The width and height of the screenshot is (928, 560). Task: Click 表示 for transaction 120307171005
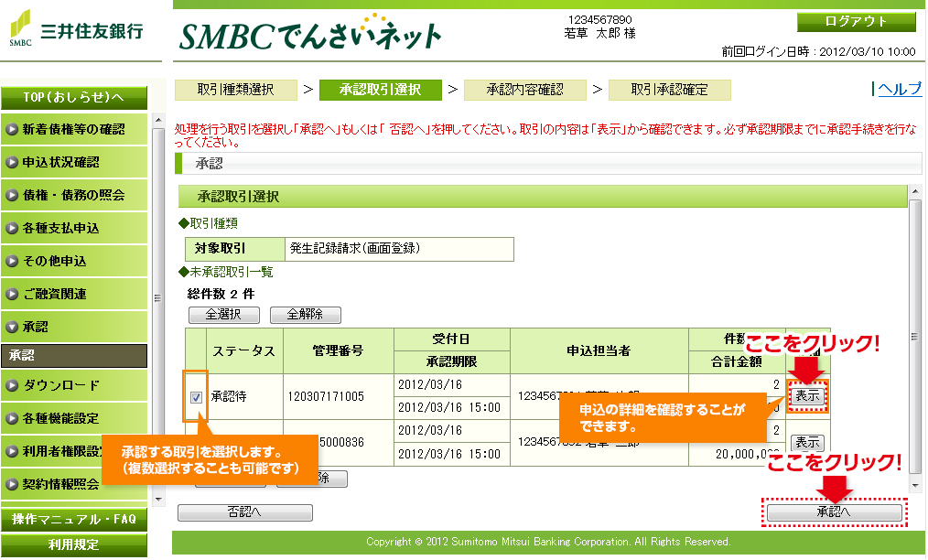(x=807, y=395)
